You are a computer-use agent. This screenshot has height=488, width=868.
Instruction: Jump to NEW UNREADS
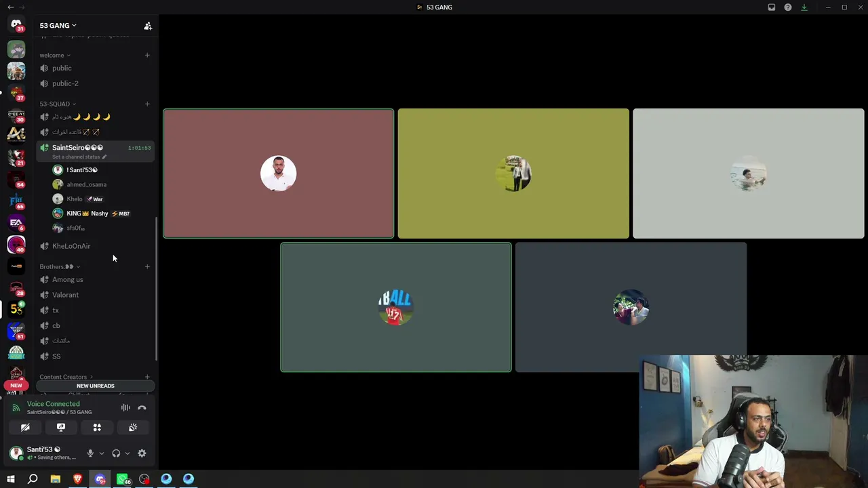(96, 386)
